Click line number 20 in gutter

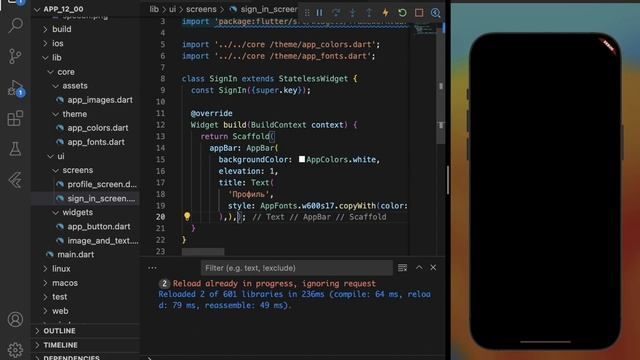(x=160, y=217)
